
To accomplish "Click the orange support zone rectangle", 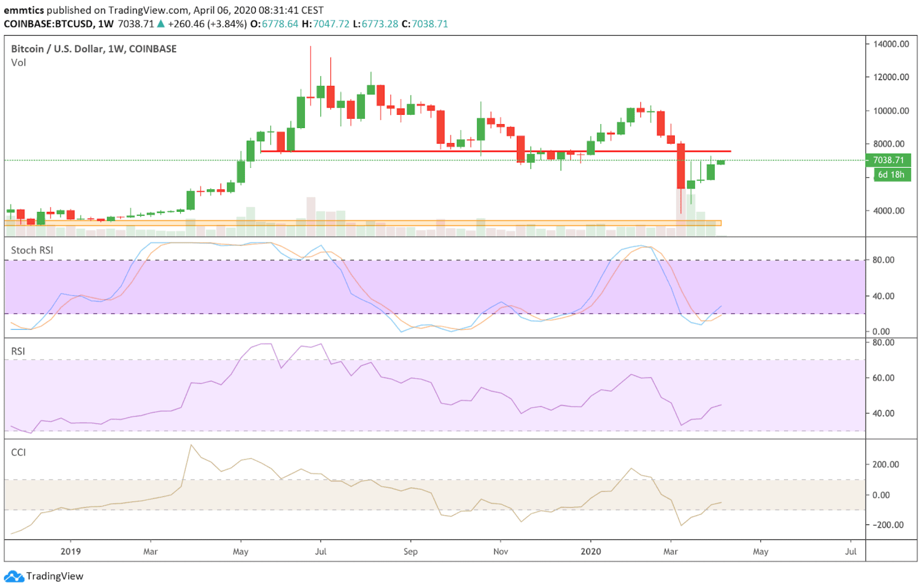I will 363,223.
